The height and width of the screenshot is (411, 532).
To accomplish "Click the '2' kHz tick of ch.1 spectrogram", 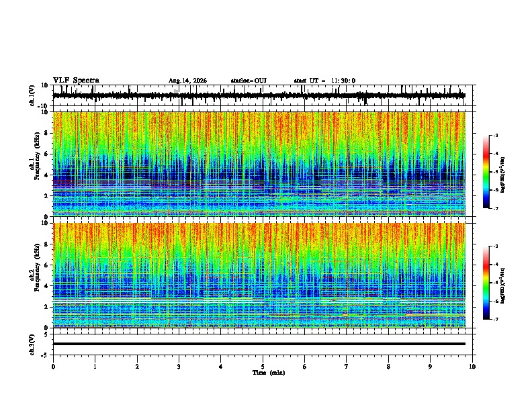I will [x=47, y=196].
